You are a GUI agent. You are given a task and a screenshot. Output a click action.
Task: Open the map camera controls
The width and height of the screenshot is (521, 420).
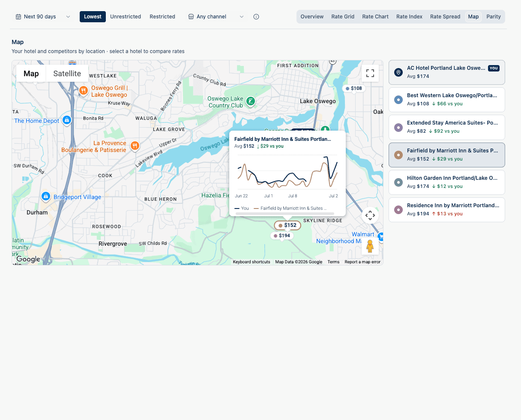tap(370, 215)
